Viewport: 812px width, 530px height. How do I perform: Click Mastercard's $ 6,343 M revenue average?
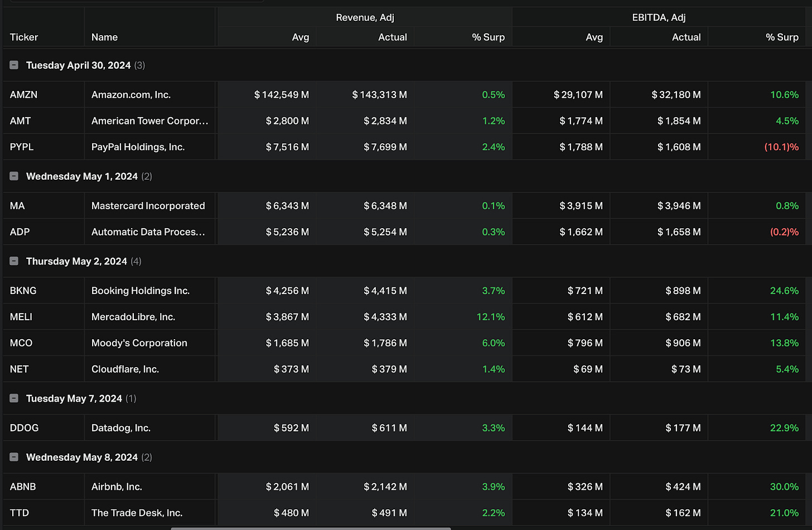click(x=287, y=206)
